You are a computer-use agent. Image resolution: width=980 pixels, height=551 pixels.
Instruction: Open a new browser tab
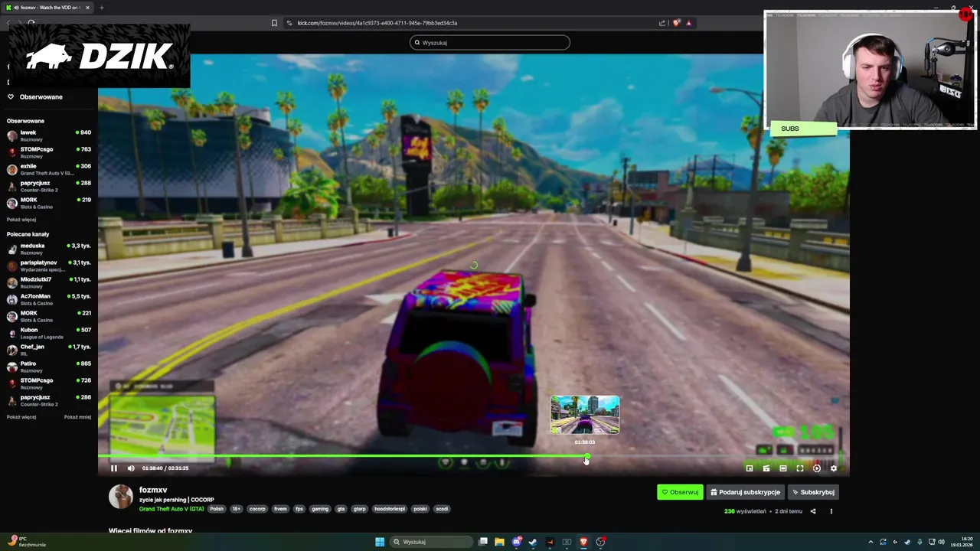(101, 8)
